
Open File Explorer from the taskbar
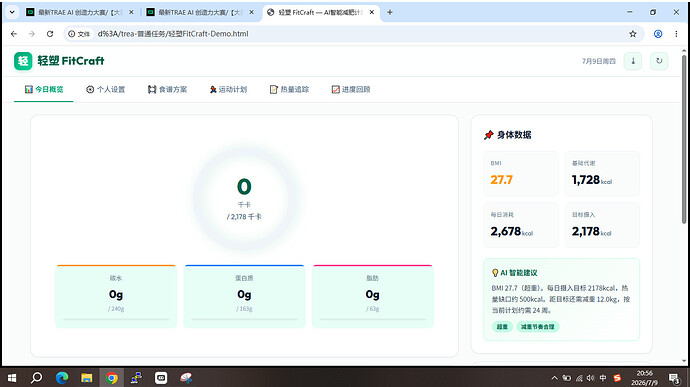[87, 378]
